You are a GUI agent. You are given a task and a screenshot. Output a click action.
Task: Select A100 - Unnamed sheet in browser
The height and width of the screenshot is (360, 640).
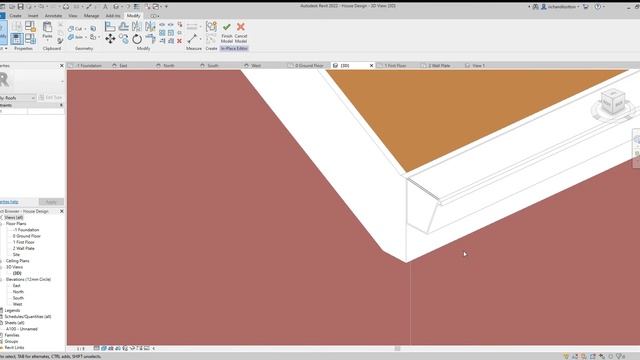coord(22,329)
